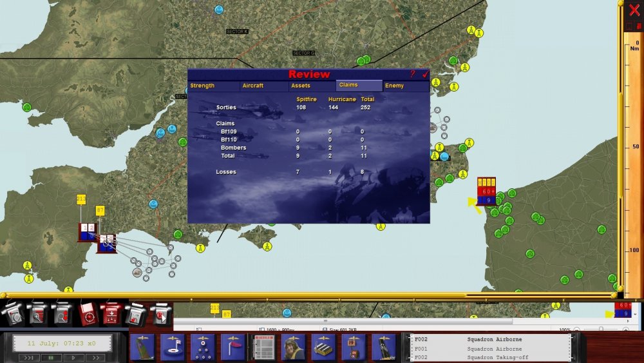Select the F002 Squadron Taking-off message
644x363 pixels.
click(x=491, y=357)
